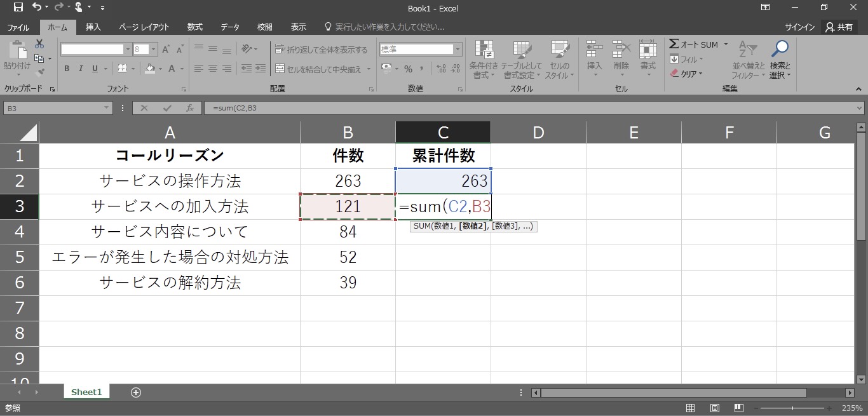Switch to the 数式 tab

click(x=195, y=27)
